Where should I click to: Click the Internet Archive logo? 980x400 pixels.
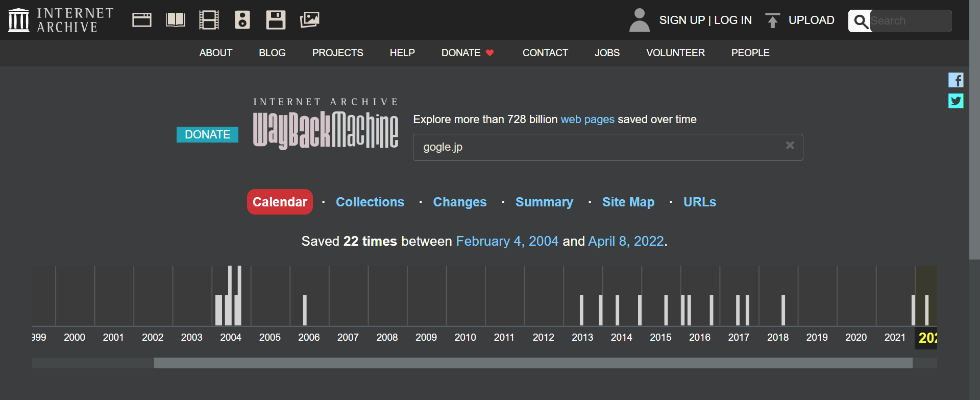pyautogui.click(x=61, y=20)
